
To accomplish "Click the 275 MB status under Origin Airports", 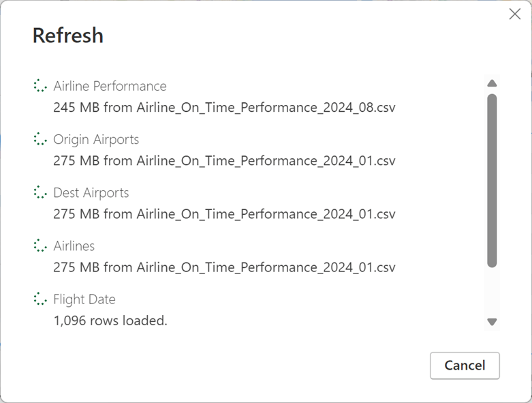I will click(224, 160).
